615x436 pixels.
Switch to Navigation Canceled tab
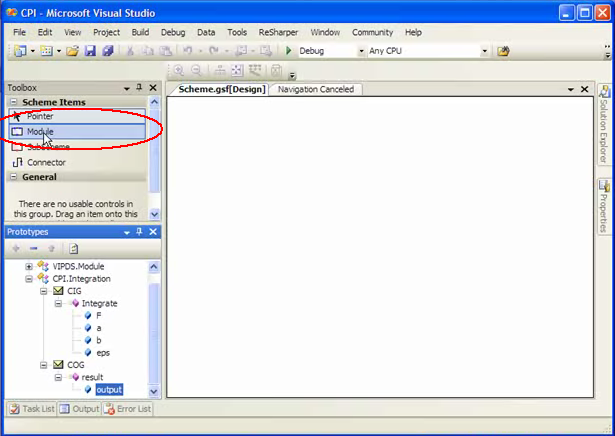316,89
